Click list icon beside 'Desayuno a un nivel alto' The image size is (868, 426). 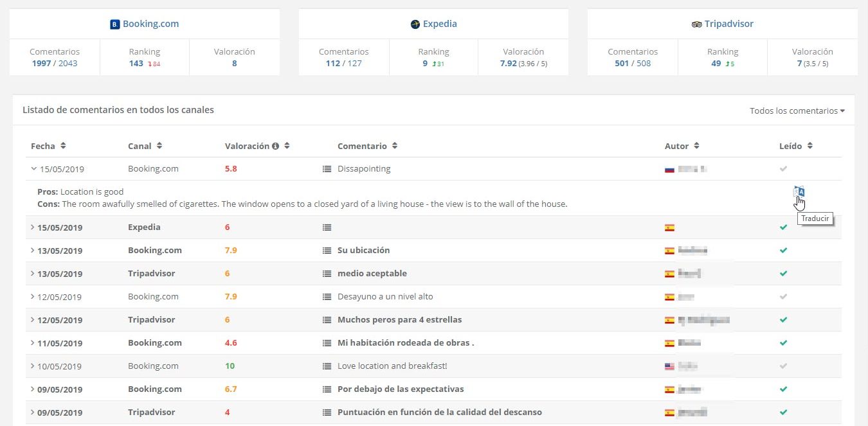click(x=327, y=297)
